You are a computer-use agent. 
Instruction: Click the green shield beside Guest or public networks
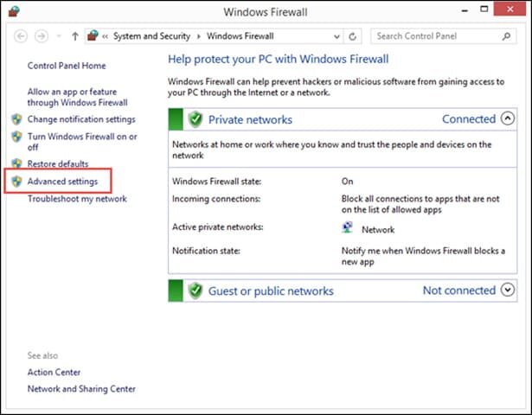pyautogui.click(x=196, y=290)
